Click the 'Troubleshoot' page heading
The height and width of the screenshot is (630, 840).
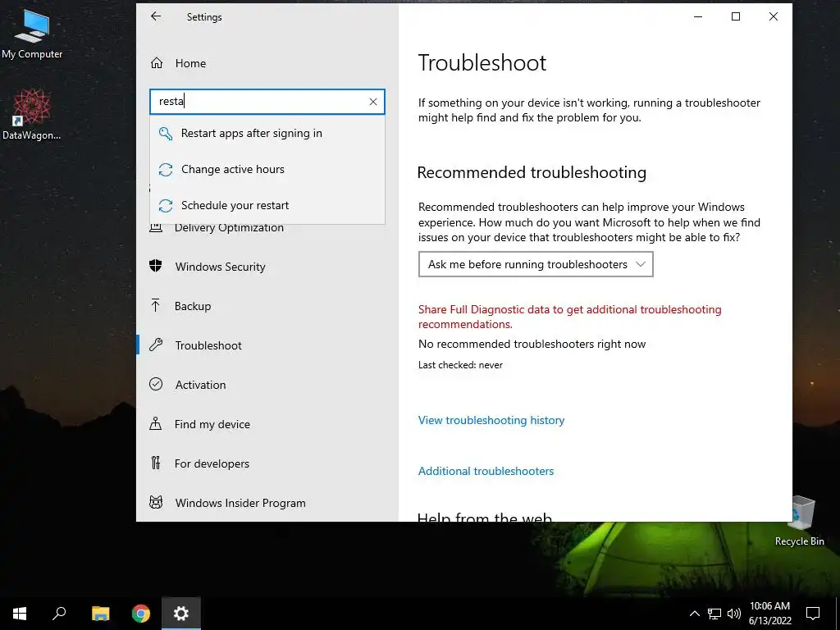(482, 63)
